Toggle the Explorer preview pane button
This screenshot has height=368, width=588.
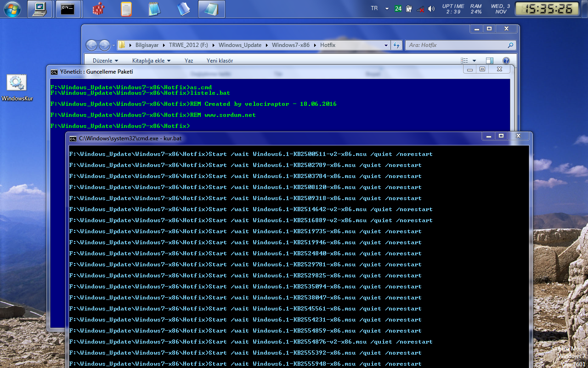(x=490, y=61)
